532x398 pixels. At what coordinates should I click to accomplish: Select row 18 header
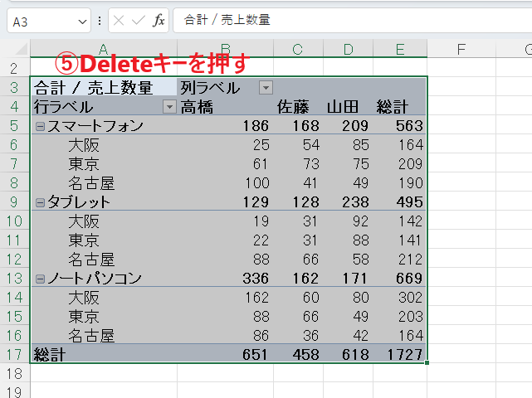[14, 374]
